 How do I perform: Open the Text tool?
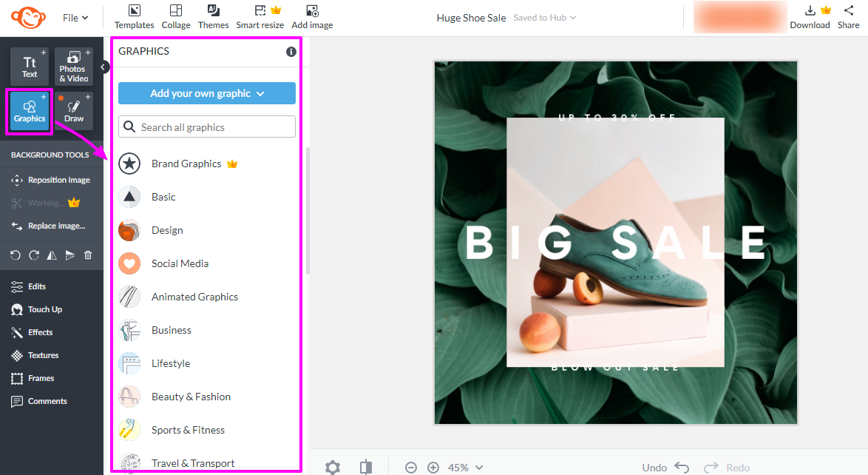[x=30, y=67]
